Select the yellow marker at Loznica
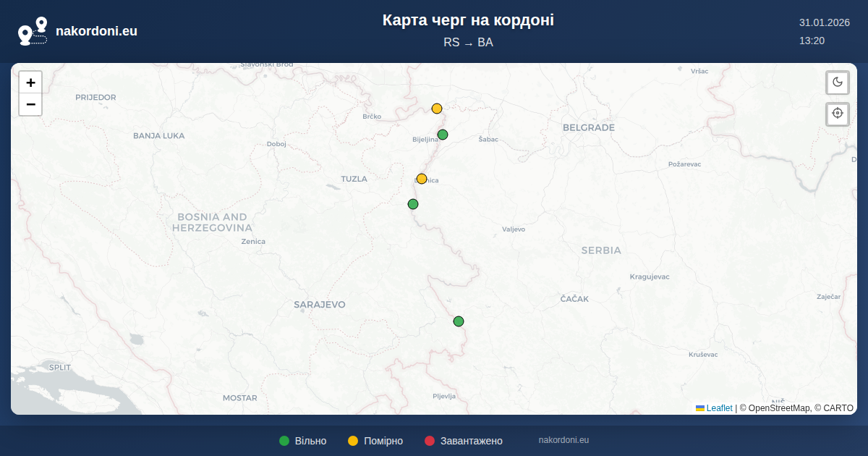 [422, 179]
